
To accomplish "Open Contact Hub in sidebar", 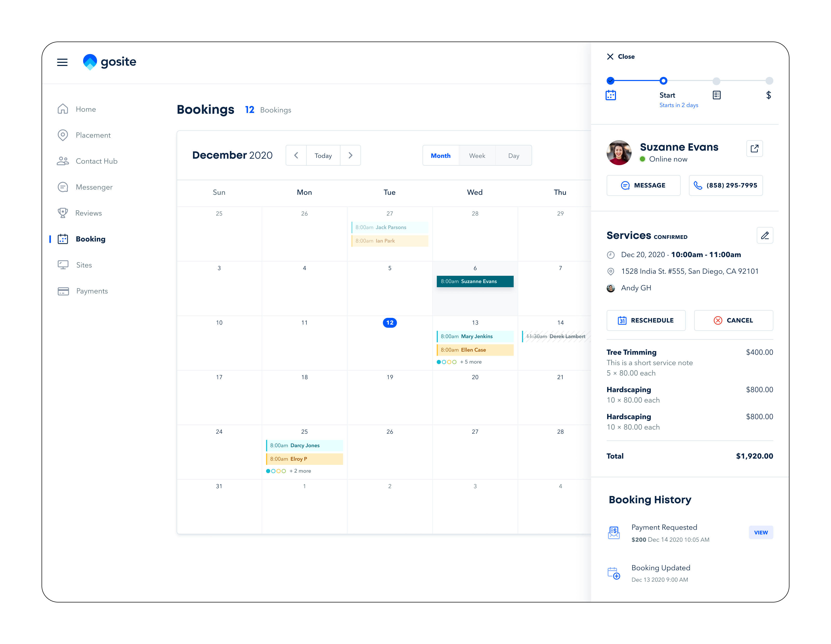I will click(96, 161).
